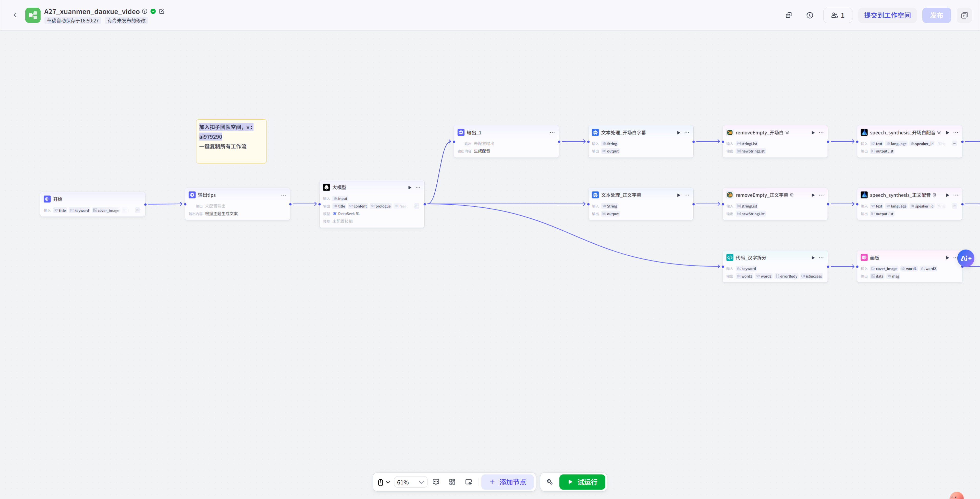Run the 大模型 node play button
The width and height of the screenshot is (980, 499).
[x=410, y=188]
